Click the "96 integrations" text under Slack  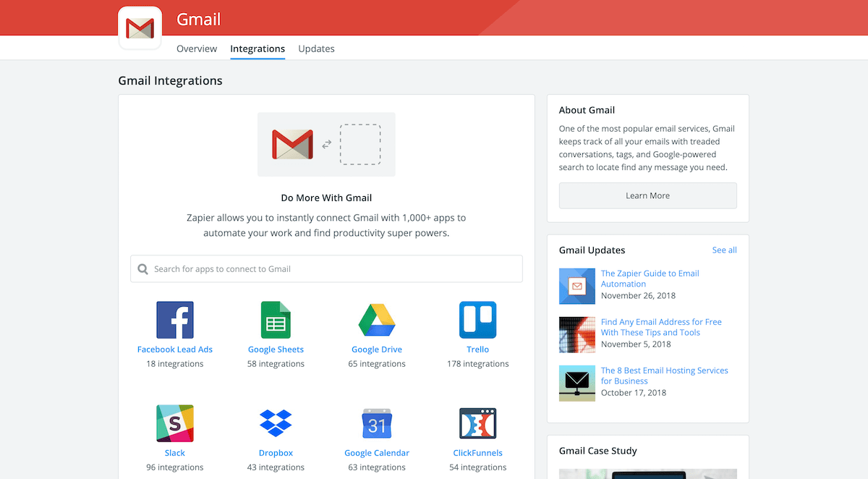tap(175, 467)
